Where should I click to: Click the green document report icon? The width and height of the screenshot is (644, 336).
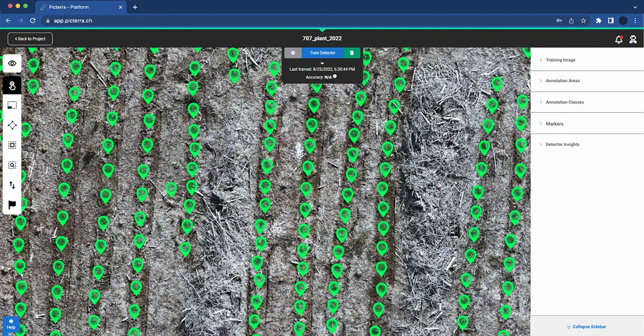352,53
